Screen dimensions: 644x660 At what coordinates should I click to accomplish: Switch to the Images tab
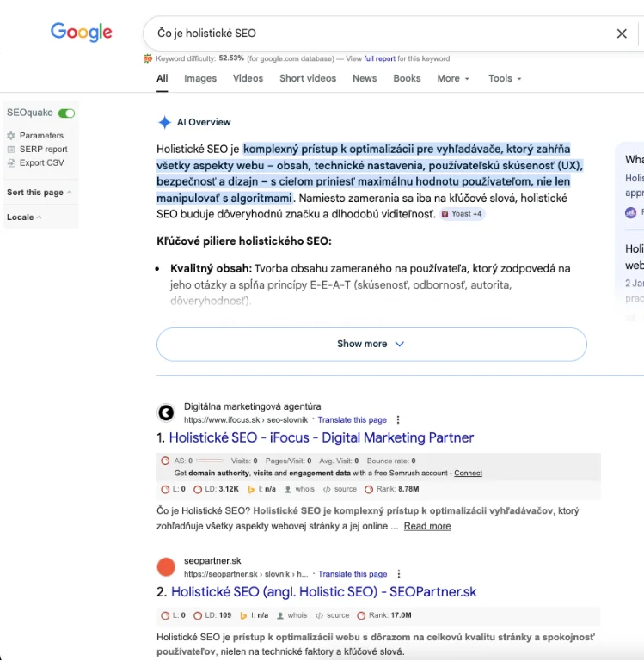200,78
